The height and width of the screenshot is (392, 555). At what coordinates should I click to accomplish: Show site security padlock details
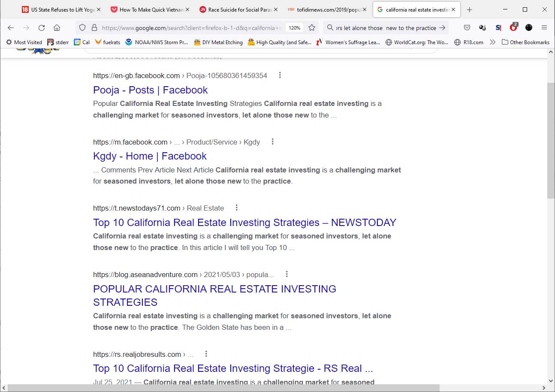point(94,28)
